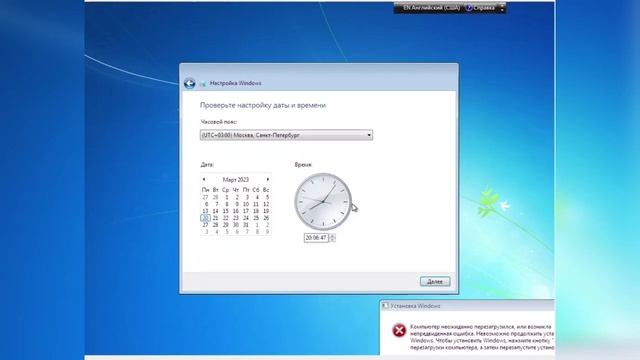Click the Март 2023 calendar header
This screenshot has width=640, height=360.
[236, 180]
